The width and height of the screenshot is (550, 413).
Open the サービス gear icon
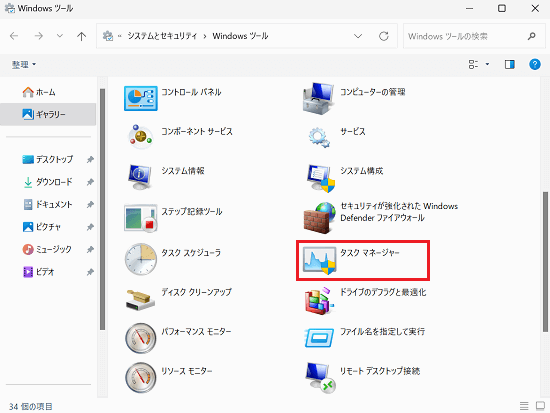(319, 138)
